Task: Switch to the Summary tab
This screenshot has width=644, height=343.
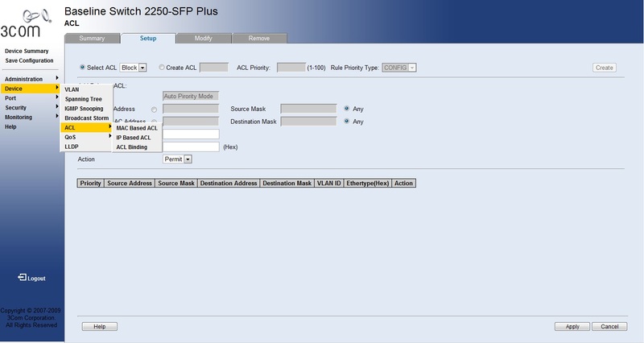Action: coord(92,38)
